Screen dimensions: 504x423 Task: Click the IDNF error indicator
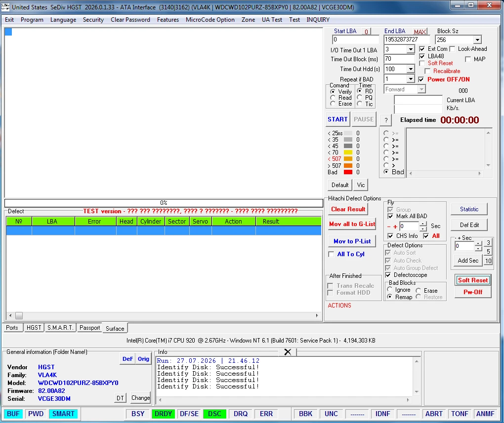point(382,414)
